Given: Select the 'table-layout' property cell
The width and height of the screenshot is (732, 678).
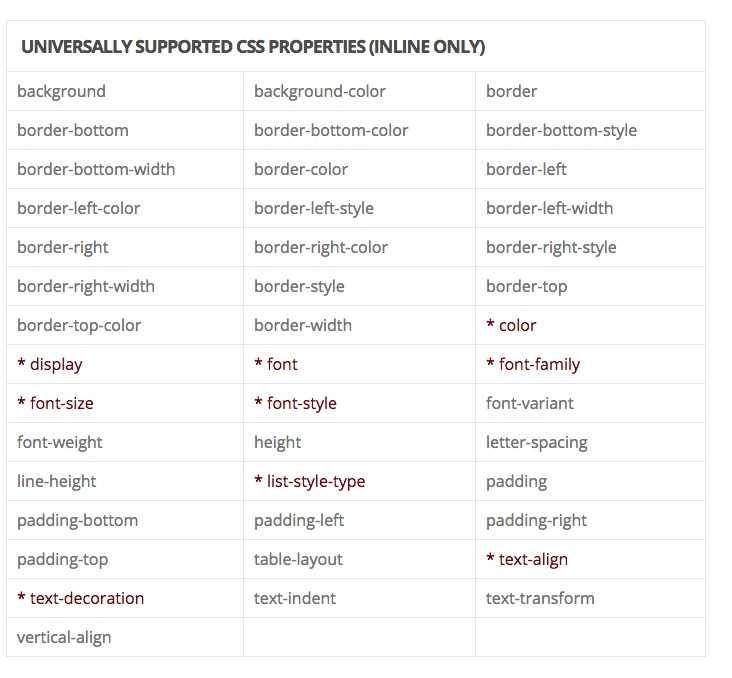Looking at the screenshot, I should click(x=359, y=559).
